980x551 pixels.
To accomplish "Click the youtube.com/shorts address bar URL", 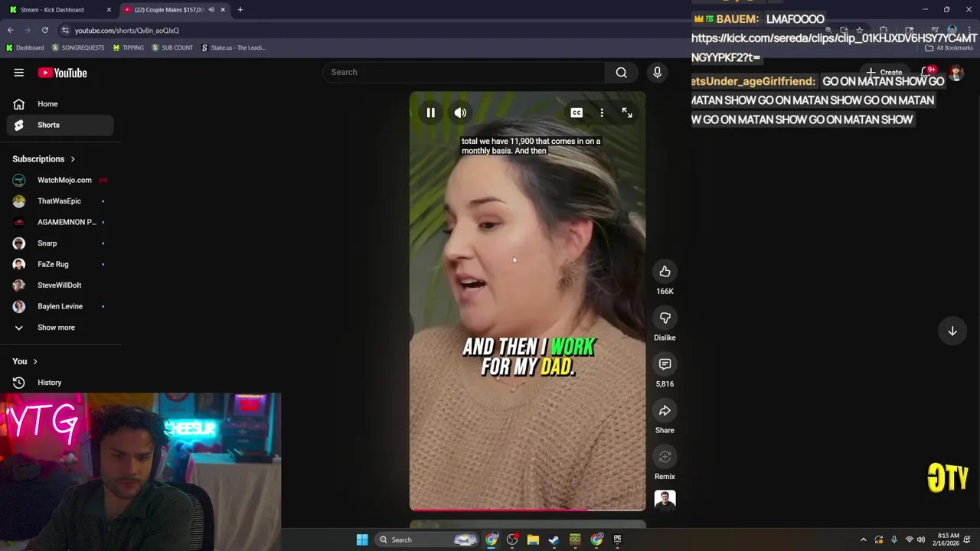I will (127, 31).
